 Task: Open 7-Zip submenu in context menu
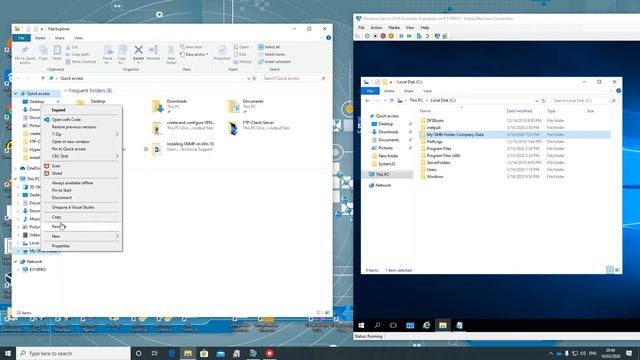click(81, 134)
